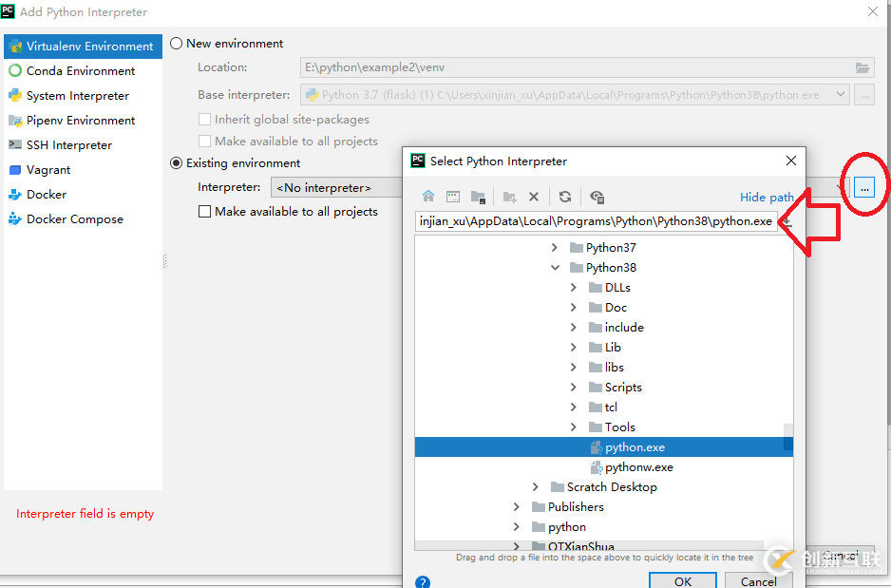Expand the Scripts folder
891x588 pixels.
coord(574,387)
